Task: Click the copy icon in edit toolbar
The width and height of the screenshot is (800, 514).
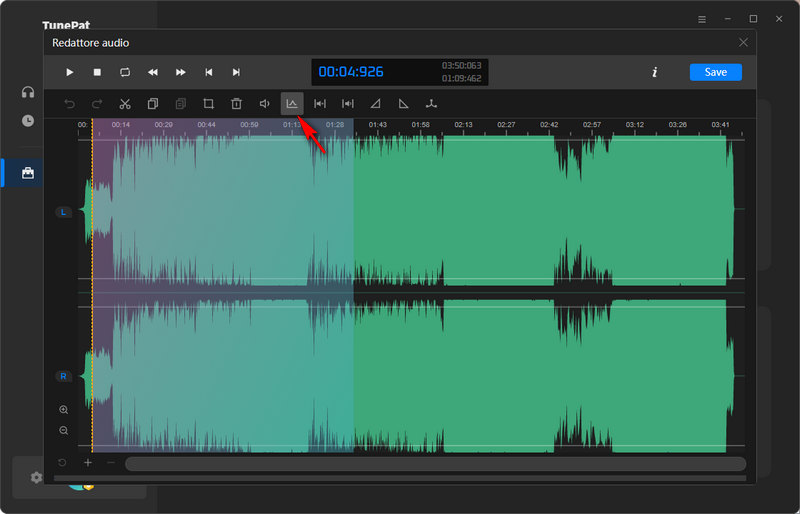Action: (153, 103)
